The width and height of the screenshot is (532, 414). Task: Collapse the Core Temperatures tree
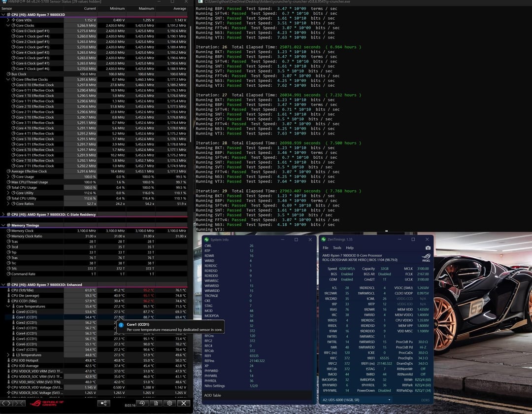(8, 307)
